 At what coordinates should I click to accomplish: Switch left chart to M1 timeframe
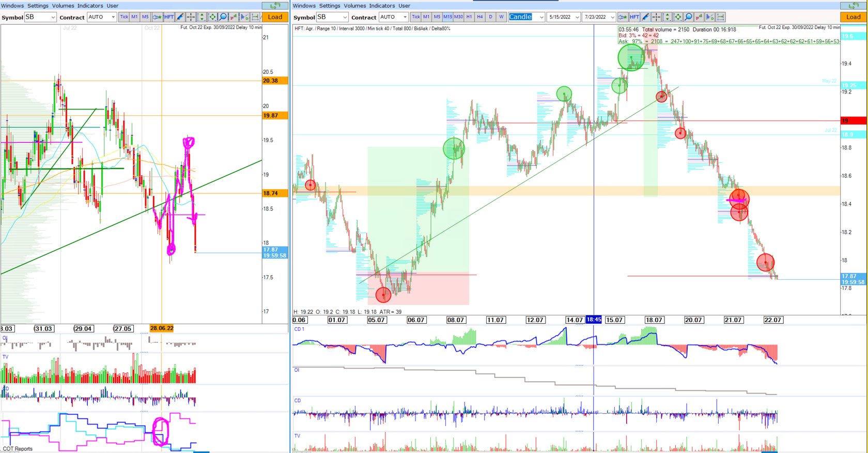[x=134, y=17]
